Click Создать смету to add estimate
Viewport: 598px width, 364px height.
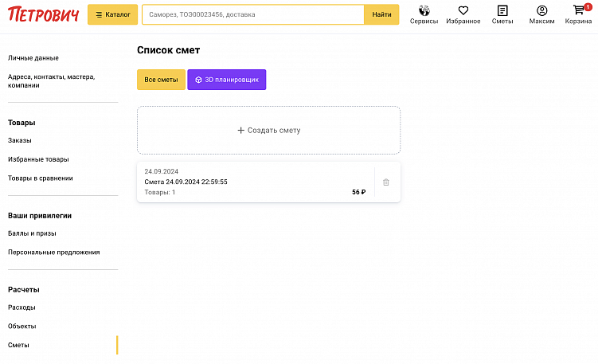click(268, 130)
